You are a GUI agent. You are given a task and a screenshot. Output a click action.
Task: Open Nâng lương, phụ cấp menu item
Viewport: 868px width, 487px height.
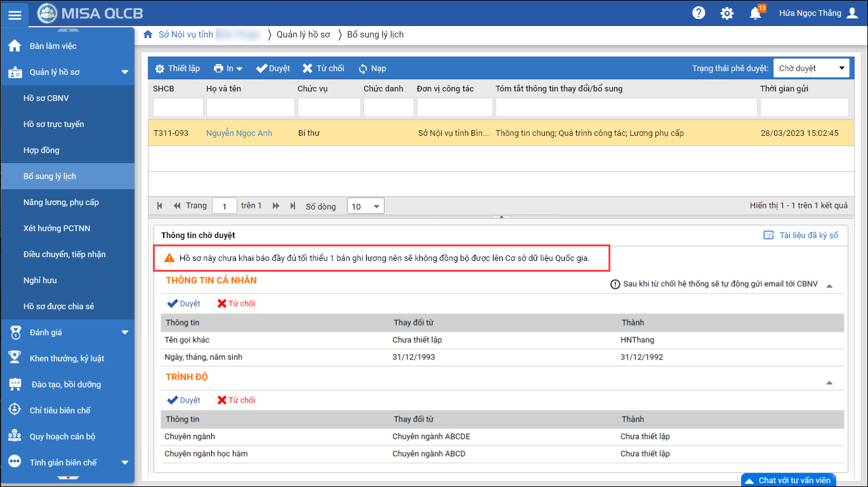click(61, 203)
